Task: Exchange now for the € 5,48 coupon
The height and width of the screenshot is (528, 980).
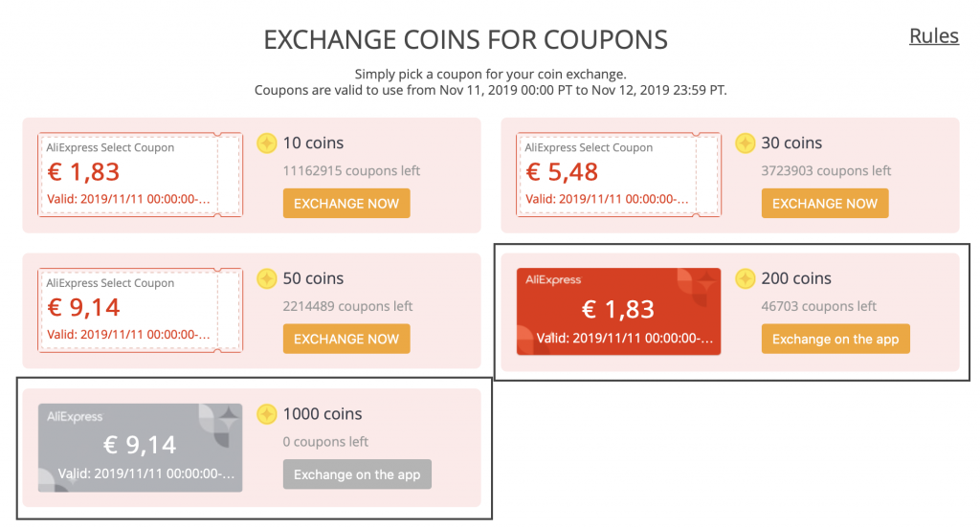Action: point(824,203)
